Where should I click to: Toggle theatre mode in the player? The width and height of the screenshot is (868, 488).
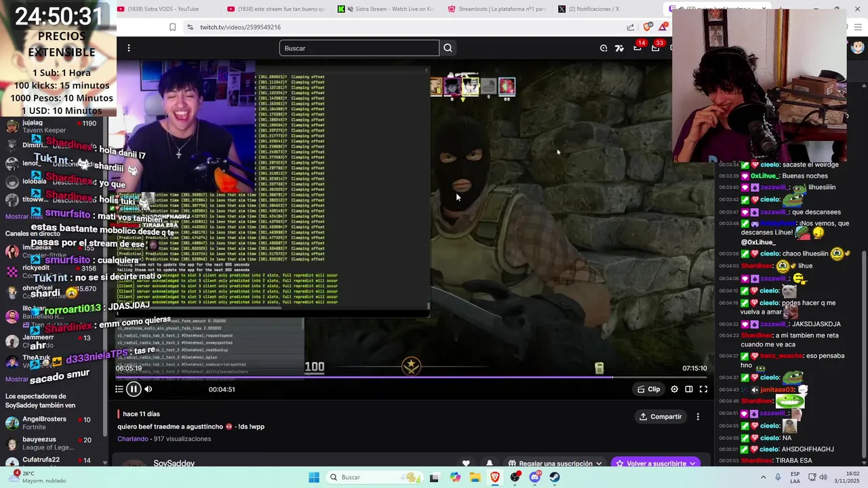coord(689,389)
